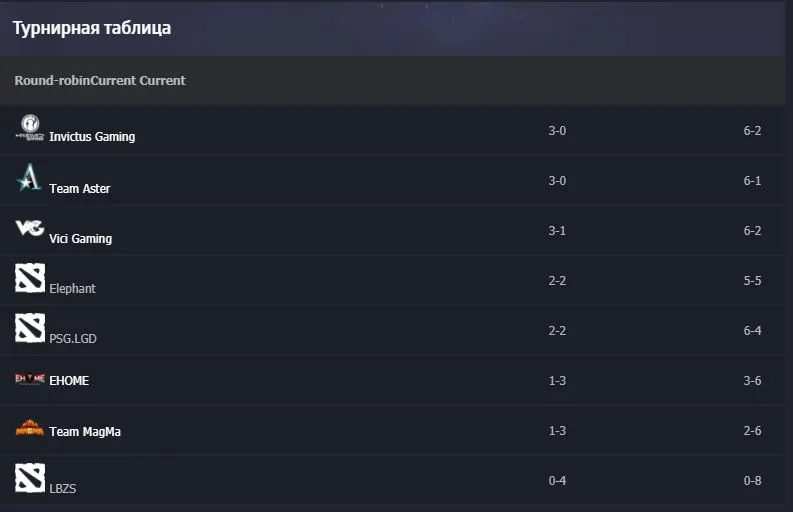The height and width of the screenshot is (512, 793).
Task: Click the Турнирная таблица heading
Action: (x=92, y=28)
